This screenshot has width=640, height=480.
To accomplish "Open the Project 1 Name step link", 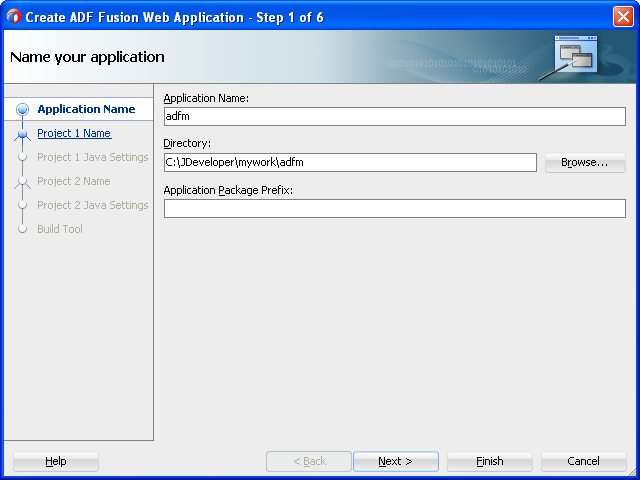I will point(74,133).
